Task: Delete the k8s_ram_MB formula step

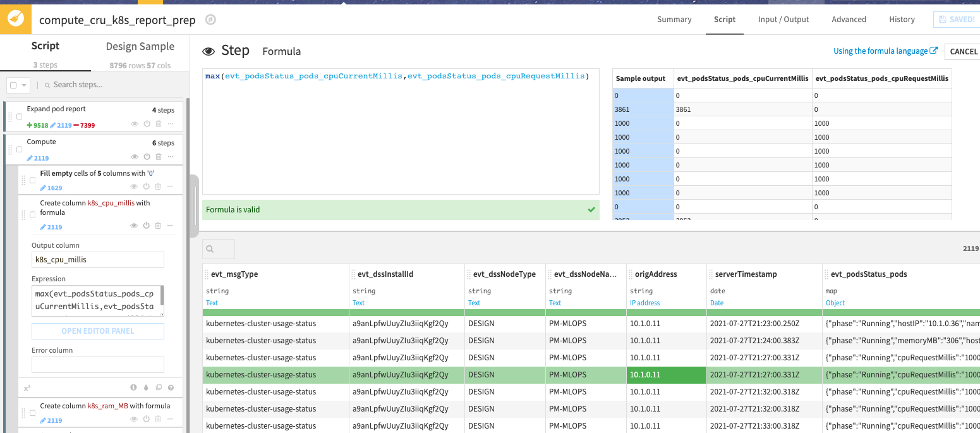Action: pos(159,420)
